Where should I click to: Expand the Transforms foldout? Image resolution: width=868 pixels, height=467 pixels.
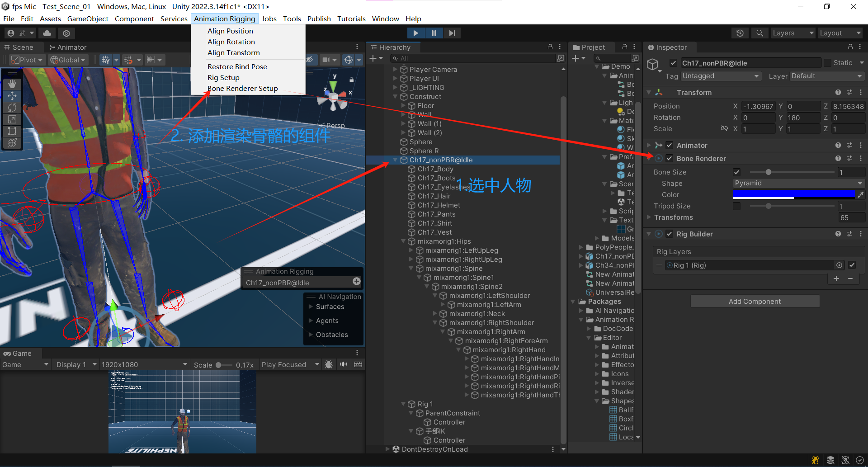pos(649,217)
